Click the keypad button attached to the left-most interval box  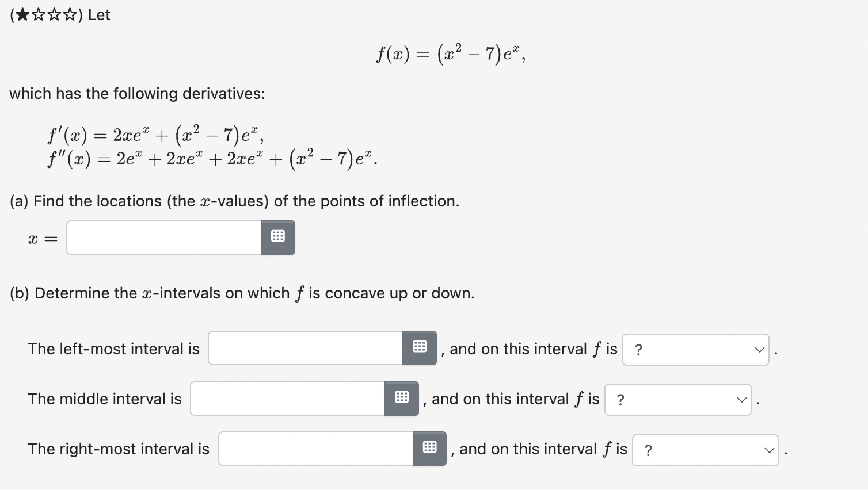point(420,347)
